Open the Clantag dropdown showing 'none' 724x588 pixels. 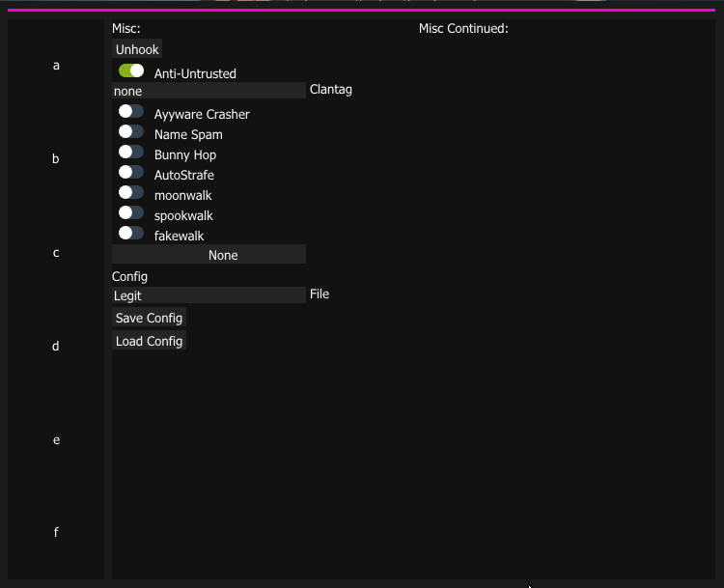click(x=209, y=91)
